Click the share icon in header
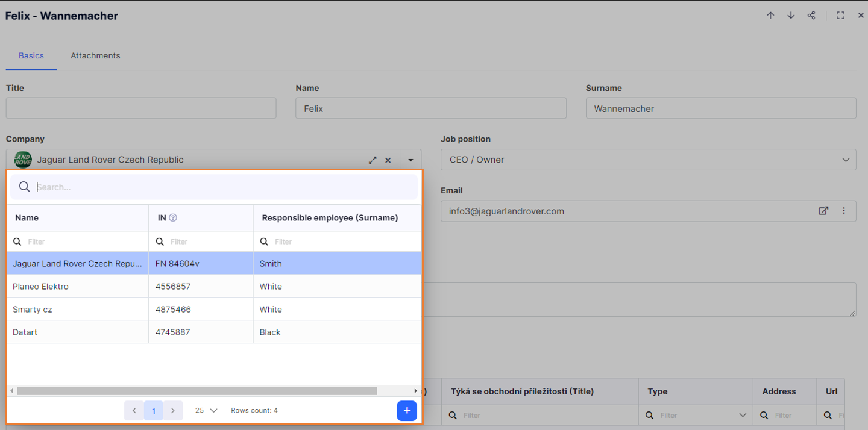 pos(811,16)
